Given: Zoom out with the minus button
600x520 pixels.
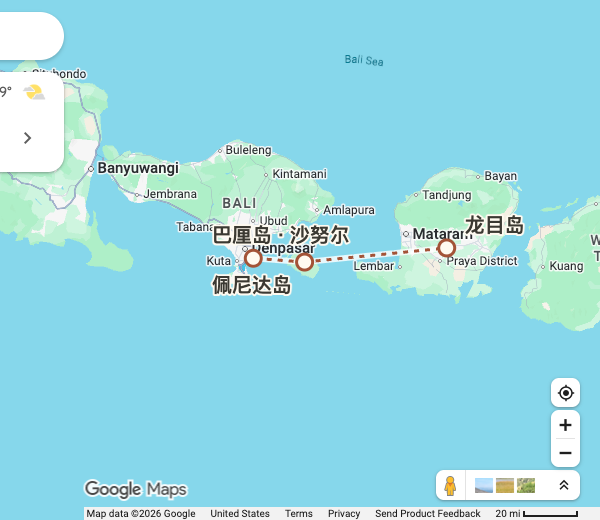Looking at the screenshot, I should pyautogui.click(x=565, y=453).
